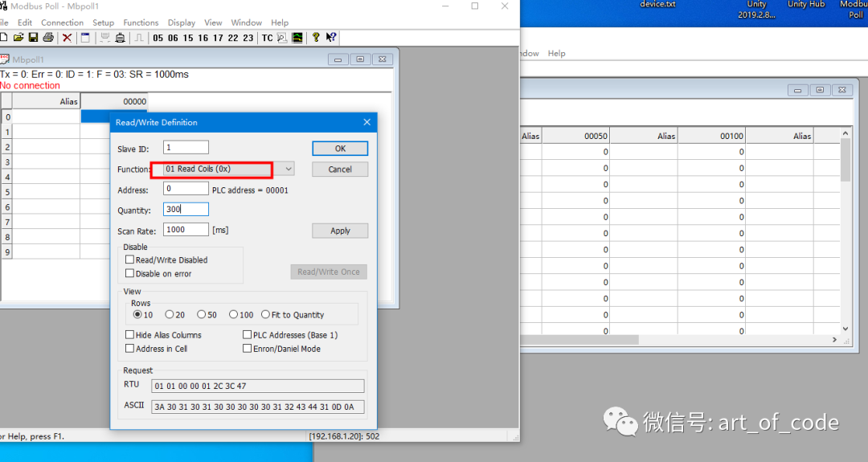Click the Save floppy disk icon
Viewport: 868px width, 462px height.
coord(33,38)
